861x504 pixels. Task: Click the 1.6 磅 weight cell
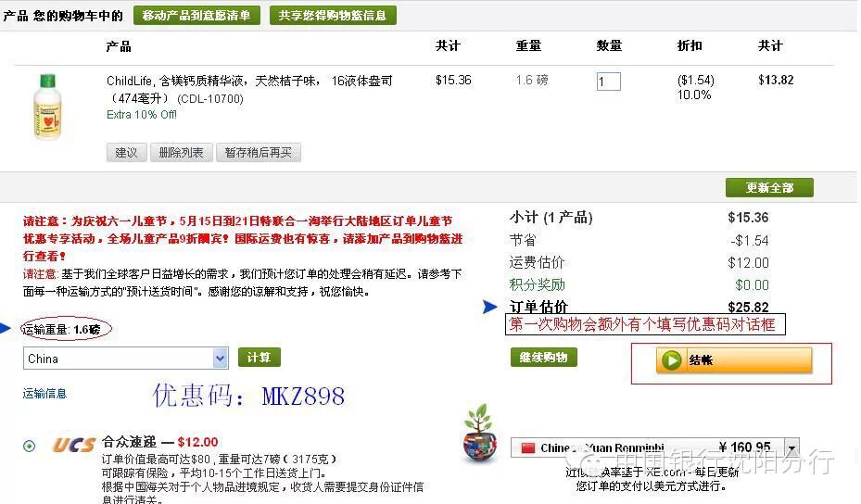tap(532, 81)
